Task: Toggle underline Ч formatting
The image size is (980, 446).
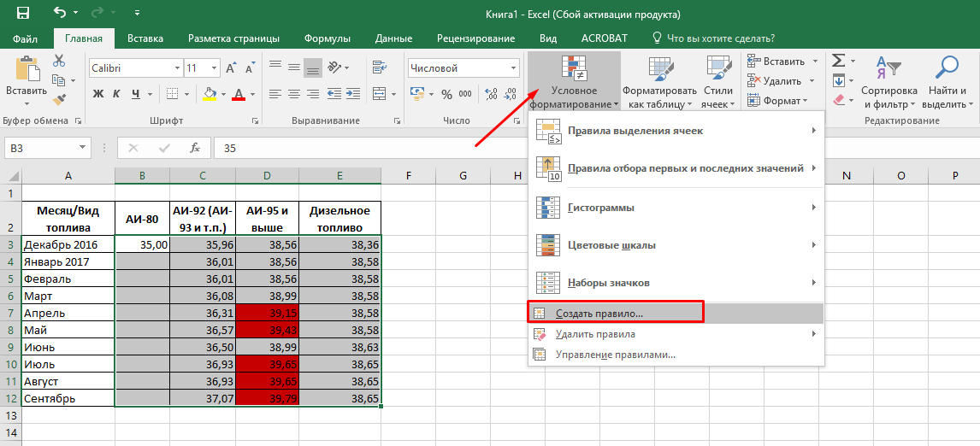Action: pyautogui.click(x=135, y=94)
